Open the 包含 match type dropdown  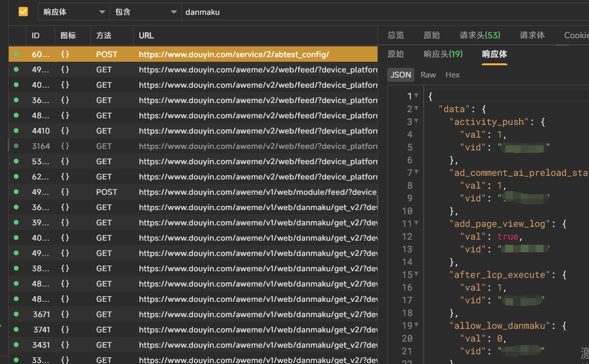[x=146, y=12]
